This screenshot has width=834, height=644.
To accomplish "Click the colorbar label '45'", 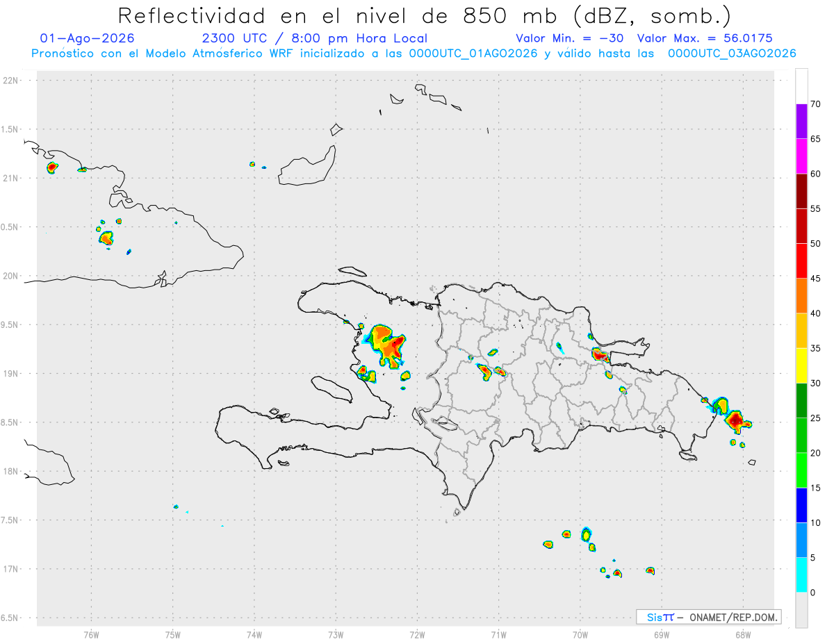I will (815, 279).
